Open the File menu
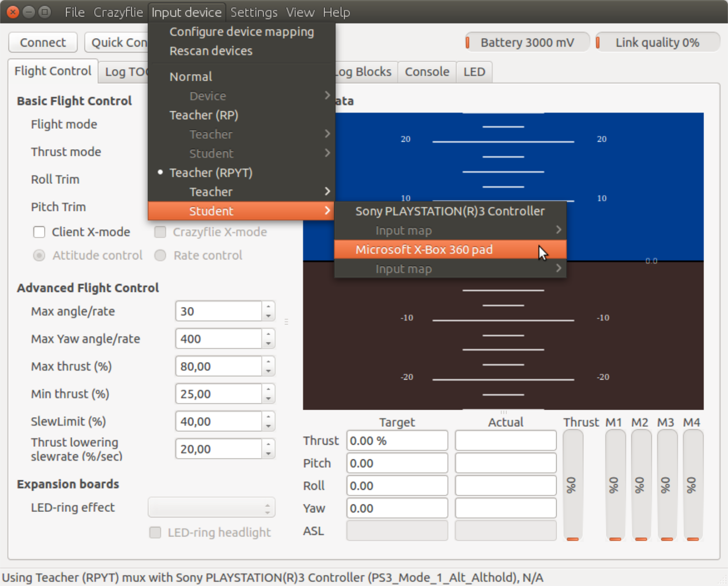Screen dimensions: 728x586 (75, 12)
